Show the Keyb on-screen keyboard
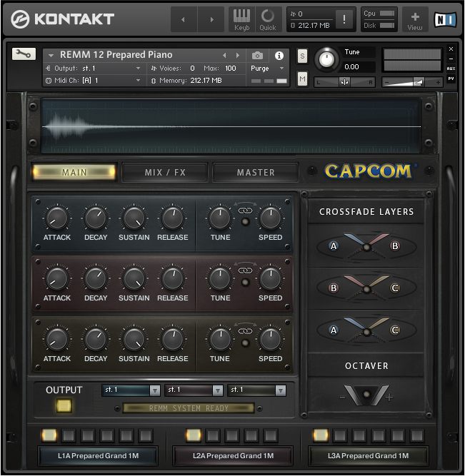Image resolution: width=465 pixels, height=476 pixels. click(242, 19)
